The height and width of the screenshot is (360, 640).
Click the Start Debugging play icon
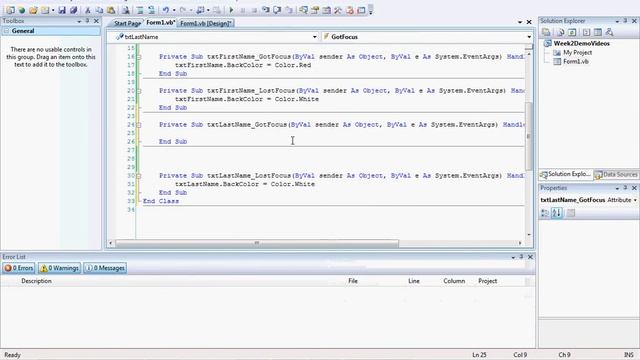click(x=231, y=10)
